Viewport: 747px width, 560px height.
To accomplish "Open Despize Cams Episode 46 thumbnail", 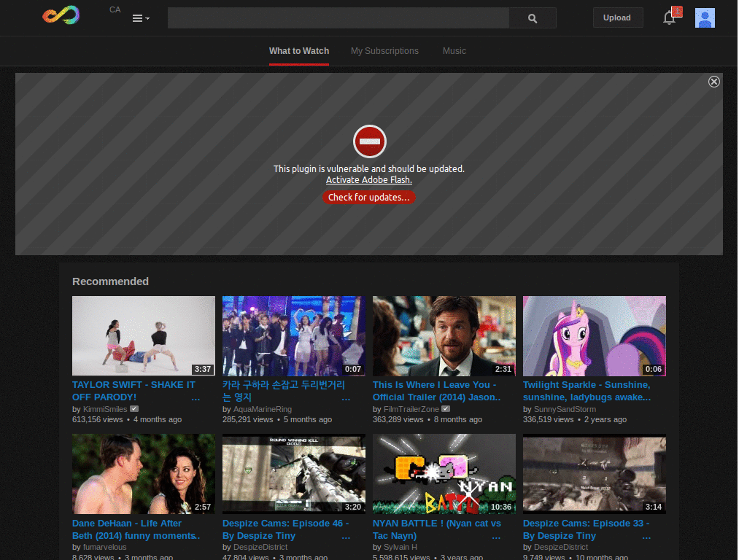I will 294,474.
